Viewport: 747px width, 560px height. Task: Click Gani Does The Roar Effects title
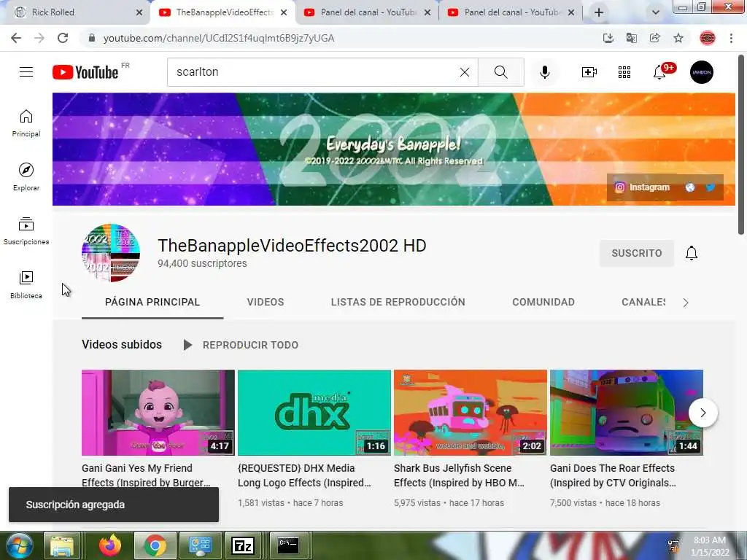[x=613, y=475]
